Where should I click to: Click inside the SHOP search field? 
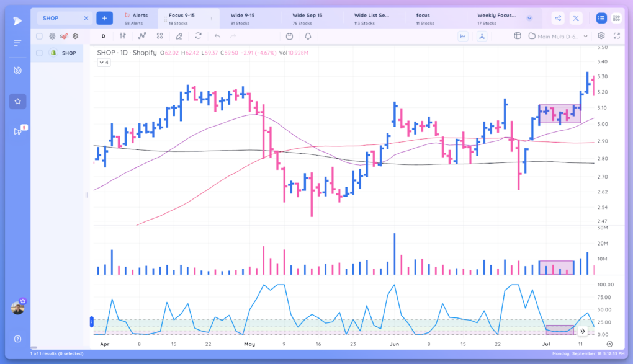(x=59, y=18)
